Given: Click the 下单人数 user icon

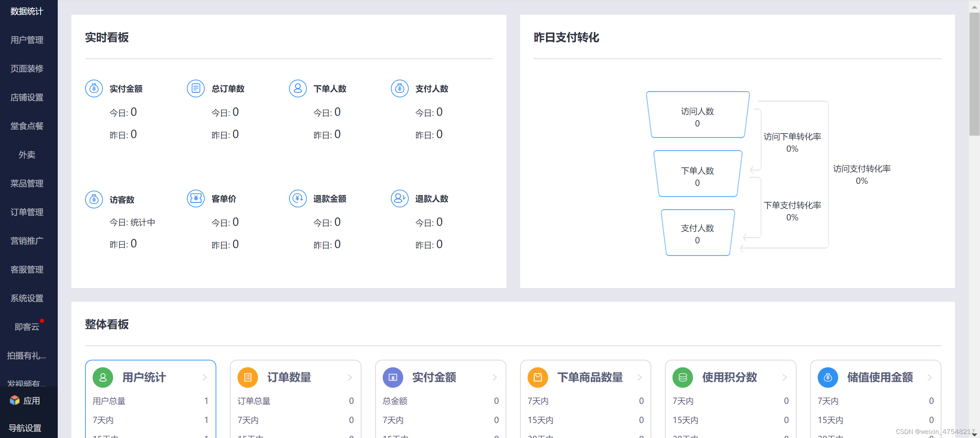Looking at the screenshot, I should pos(298,89).
